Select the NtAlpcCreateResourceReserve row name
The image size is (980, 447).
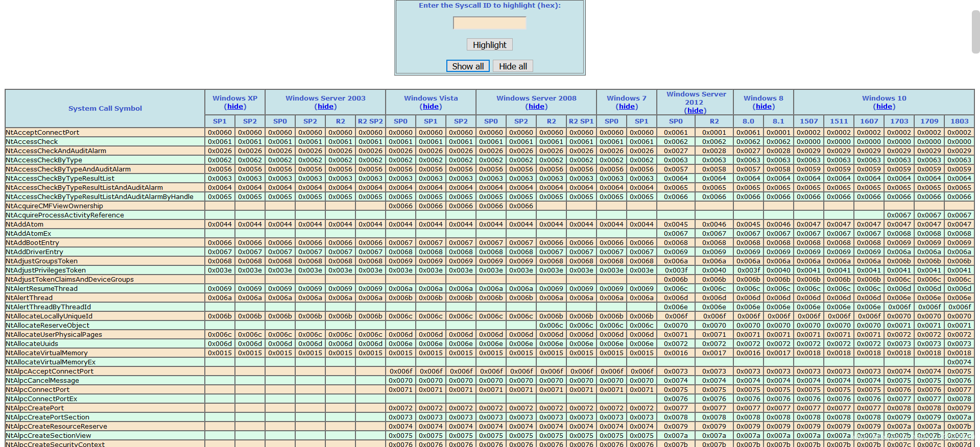pos(56,427)
